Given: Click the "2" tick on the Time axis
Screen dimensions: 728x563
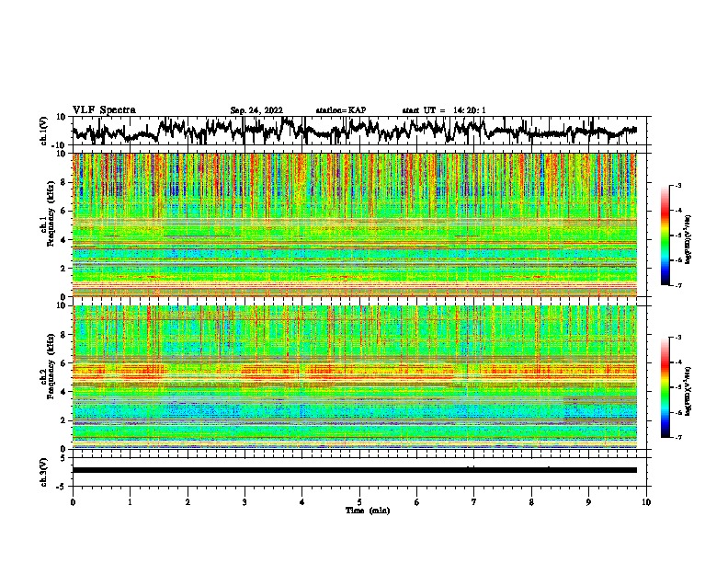Looking at the screenshot, I should [x=188, y=502].
